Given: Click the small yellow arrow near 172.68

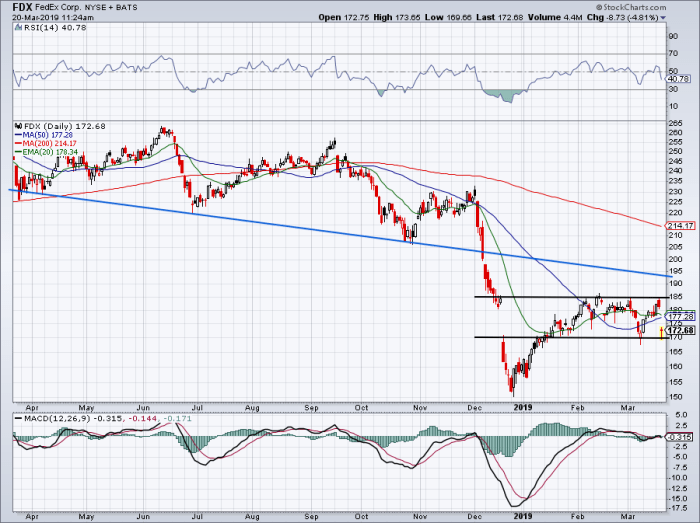Looking at the screenshot, I should click(661, 332).
